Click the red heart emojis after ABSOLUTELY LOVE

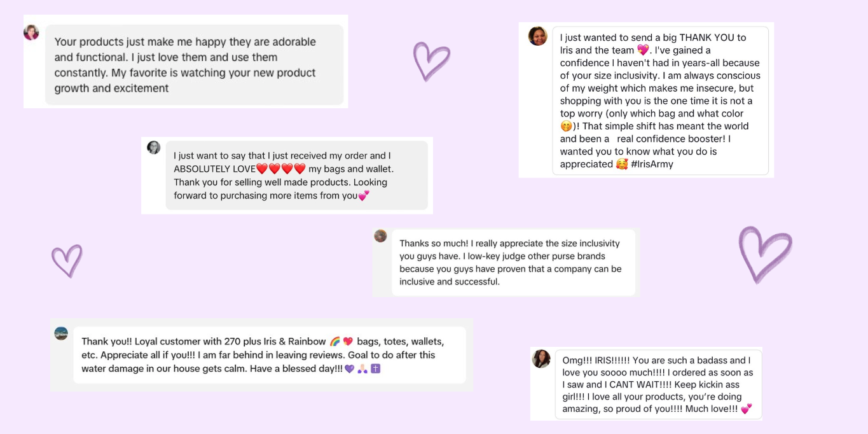[x=280, y=169]
